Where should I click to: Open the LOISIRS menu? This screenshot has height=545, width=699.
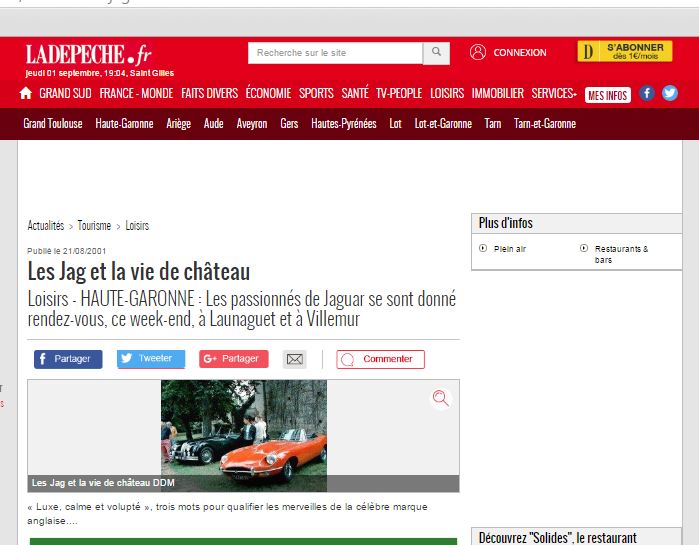pos(447,93)
